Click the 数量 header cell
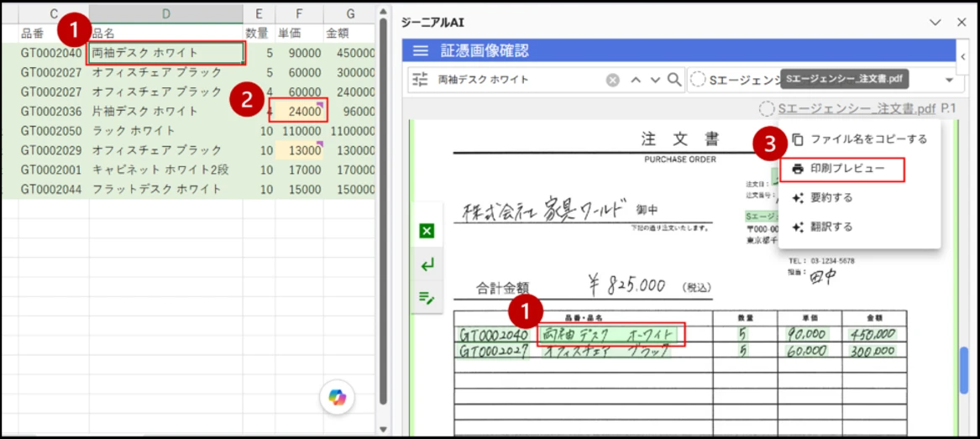 [259, 33]
